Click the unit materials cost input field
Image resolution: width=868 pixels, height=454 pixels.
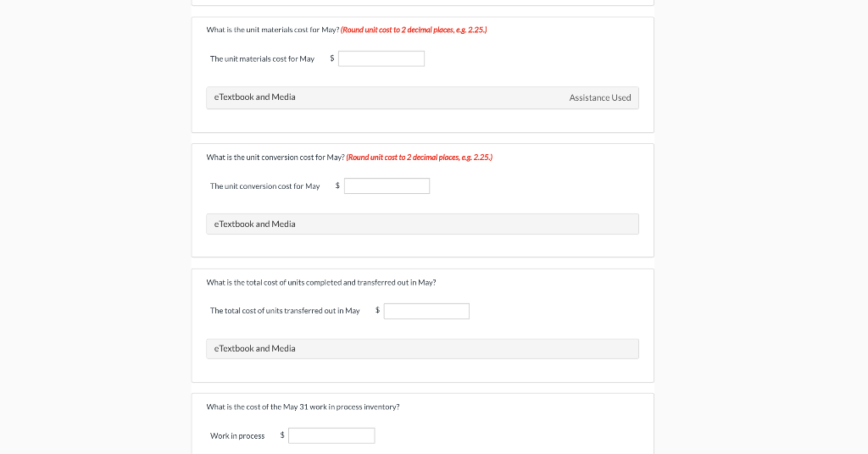point(381,58)
